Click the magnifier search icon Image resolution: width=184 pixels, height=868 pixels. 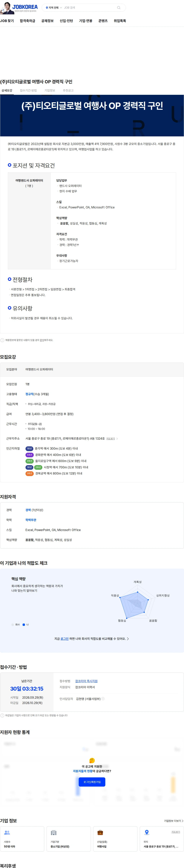coord(119,7)
